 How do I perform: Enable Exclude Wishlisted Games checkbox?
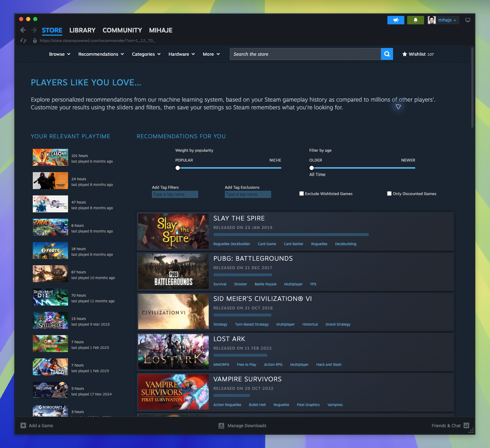pyautogui.click(x=302, y=193)
